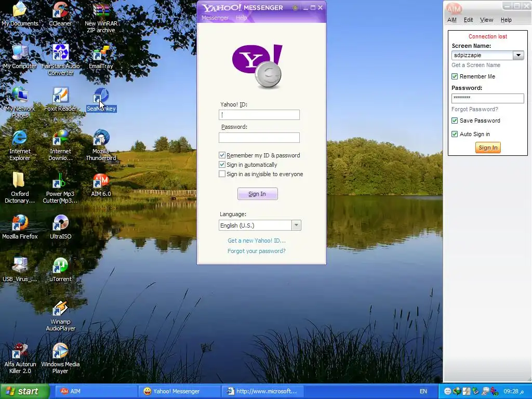532x399 pixels.
Task: Expand the AIM Screen Name dropdown arrow
Action: (518, 55)
